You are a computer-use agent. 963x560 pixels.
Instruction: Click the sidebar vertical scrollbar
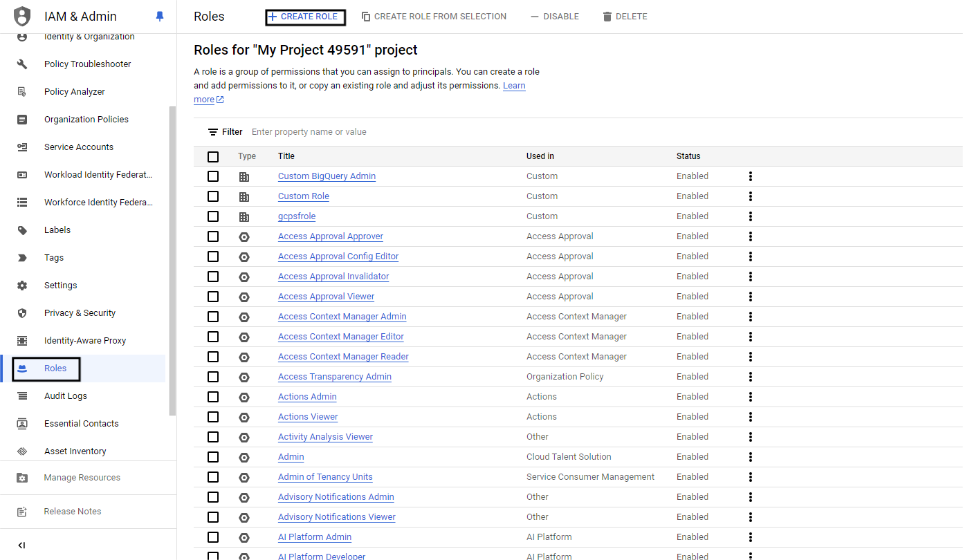click(172, 261)
